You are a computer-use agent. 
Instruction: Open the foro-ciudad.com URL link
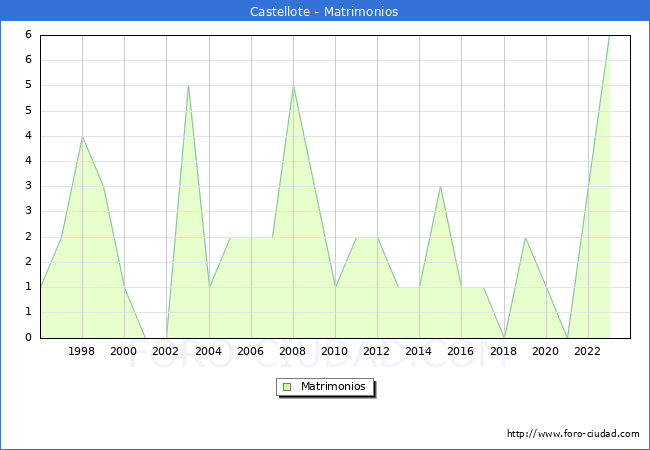pos(573,434)
